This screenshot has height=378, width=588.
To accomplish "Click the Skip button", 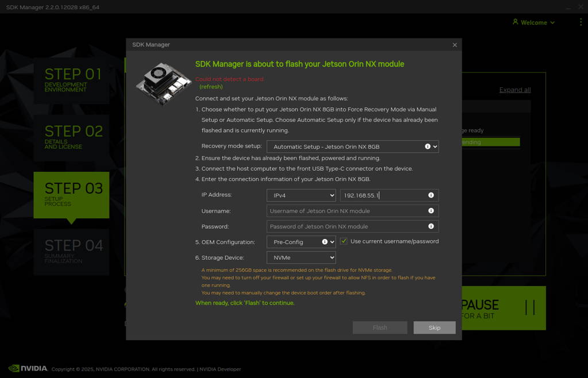I will (435, 327).
